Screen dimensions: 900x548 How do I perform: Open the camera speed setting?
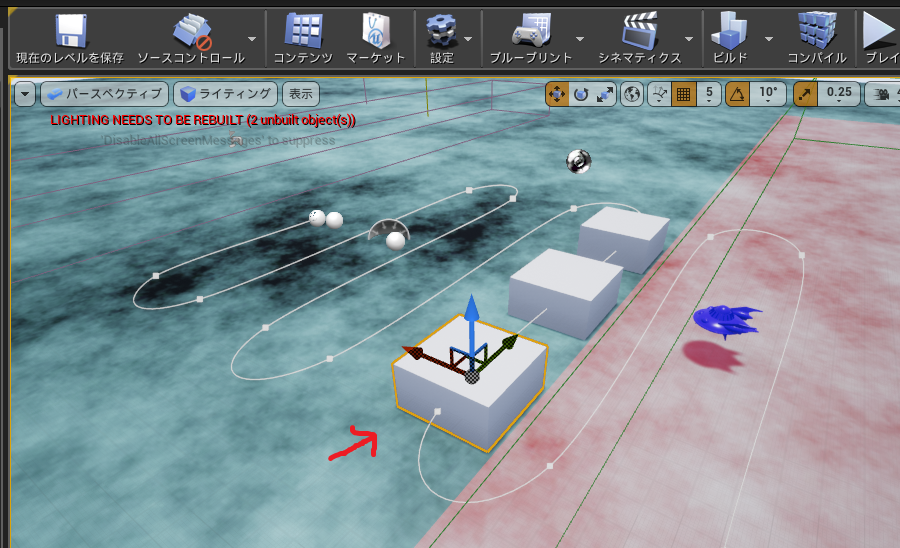(882, 94)
